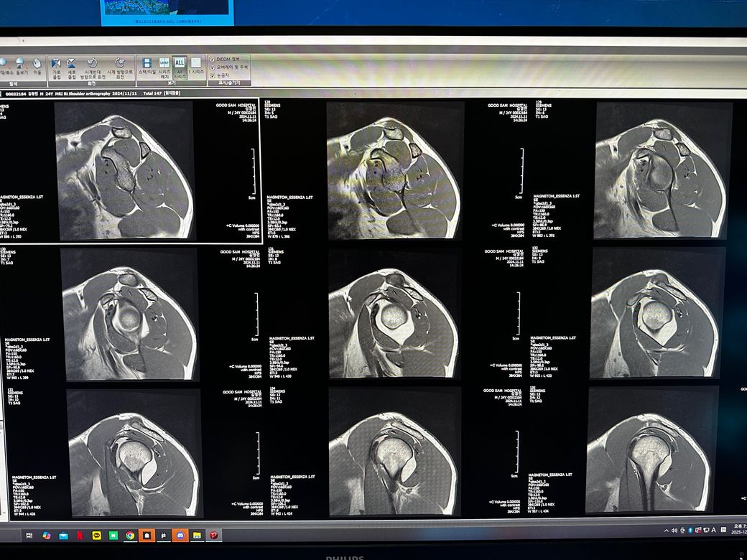Click the 가로 플립 horizontal flip icon
Screen dimensions: 747x560
(56, 65)
